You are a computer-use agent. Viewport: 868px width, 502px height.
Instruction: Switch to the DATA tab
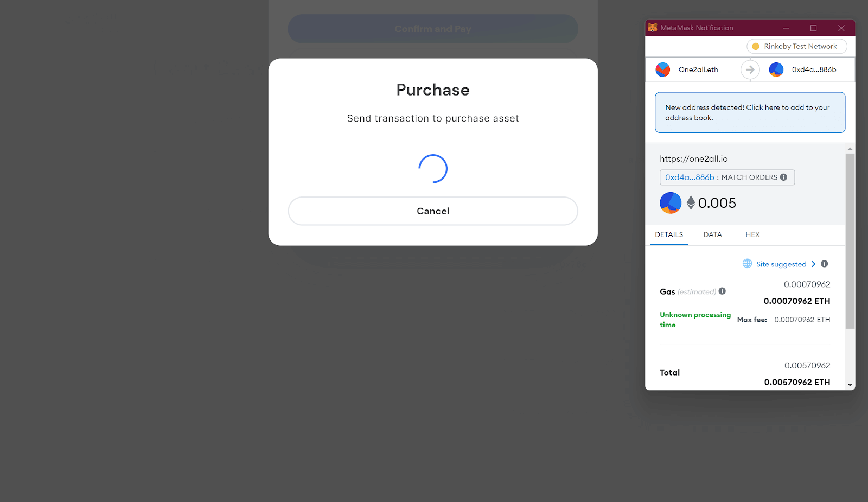click(712, 234)
